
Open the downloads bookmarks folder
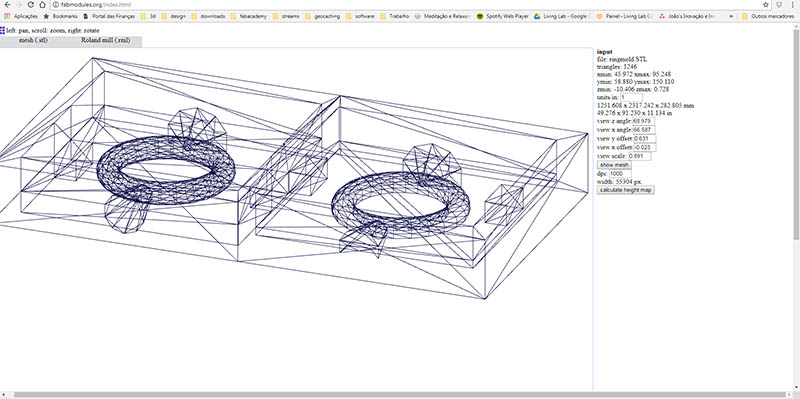pyautogui.click(x=208, y=16)
